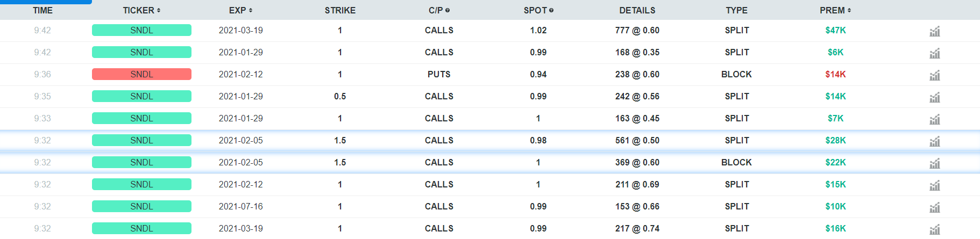Select red SNDL ticker badge in puts row
The width and height of the screenshot is (980, 239).
pyautogui.click(x=141, y=74)
